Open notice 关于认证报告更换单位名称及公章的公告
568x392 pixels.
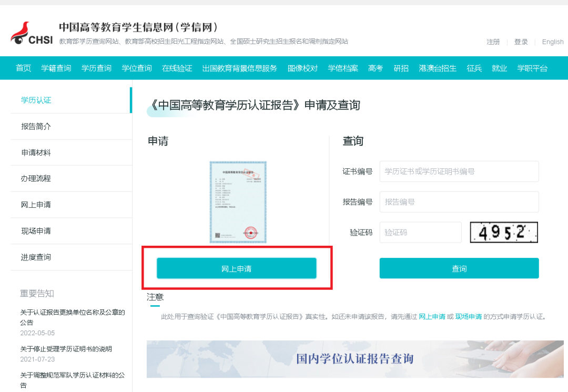coord(73,317)
